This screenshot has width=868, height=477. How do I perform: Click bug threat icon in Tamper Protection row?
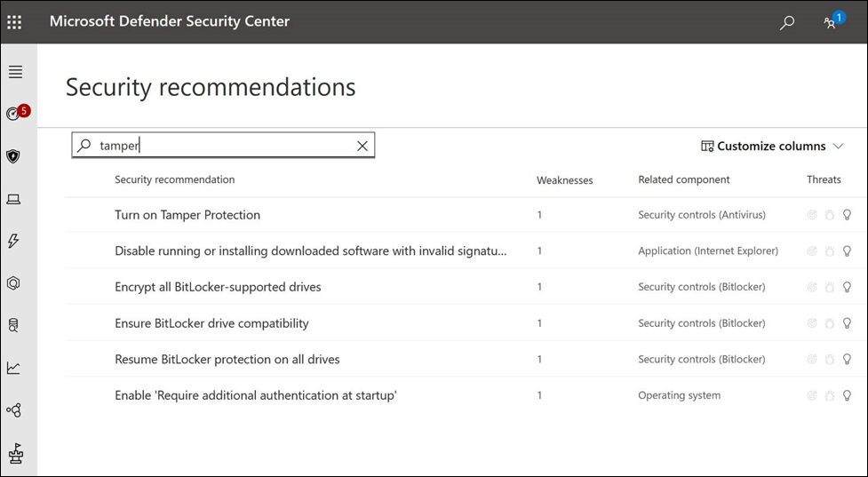pos(829,215)
